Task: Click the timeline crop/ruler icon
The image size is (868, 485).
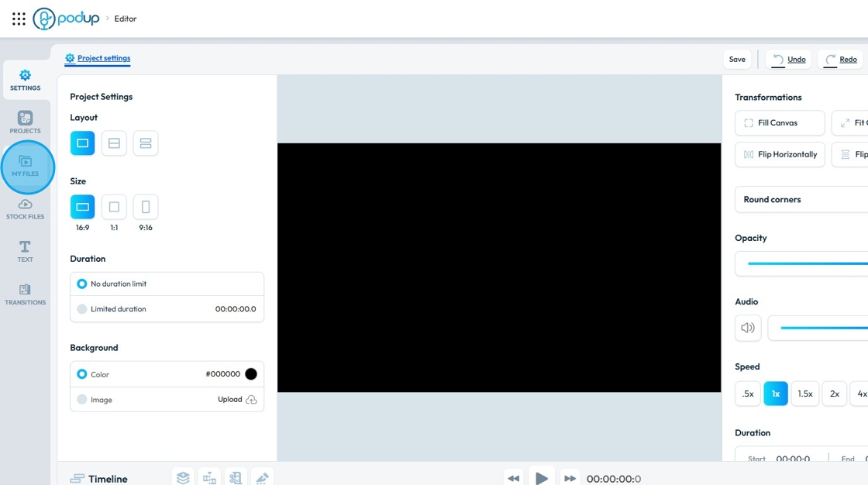Action: click(x=236, y=476)
